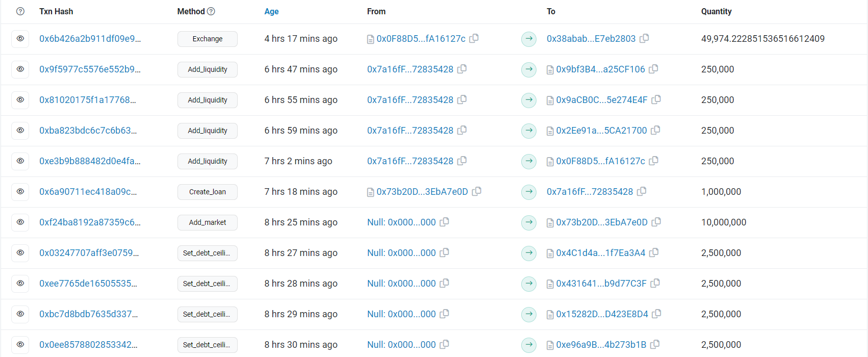Preview transaction 0x6b426a2b911df09e9 with eye icon
Viewport: 868px width, 357px height.
(x=20, y=39)
